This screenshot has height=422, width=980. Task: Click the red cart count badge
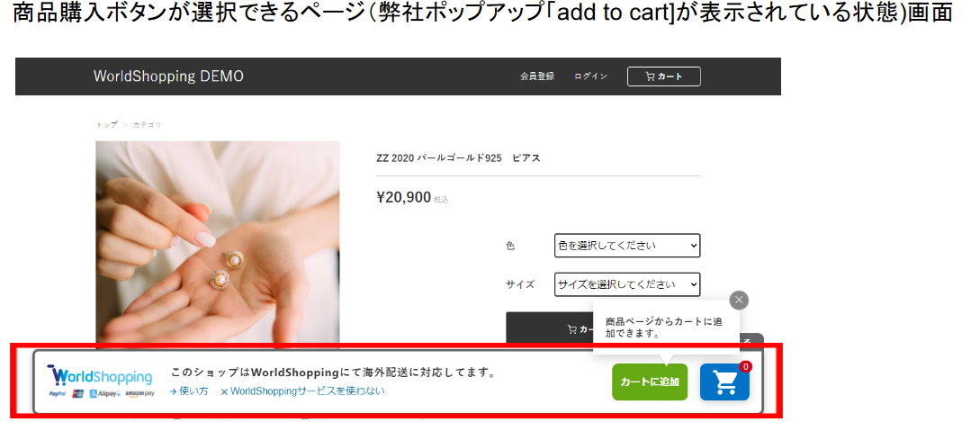click(745, 367)
